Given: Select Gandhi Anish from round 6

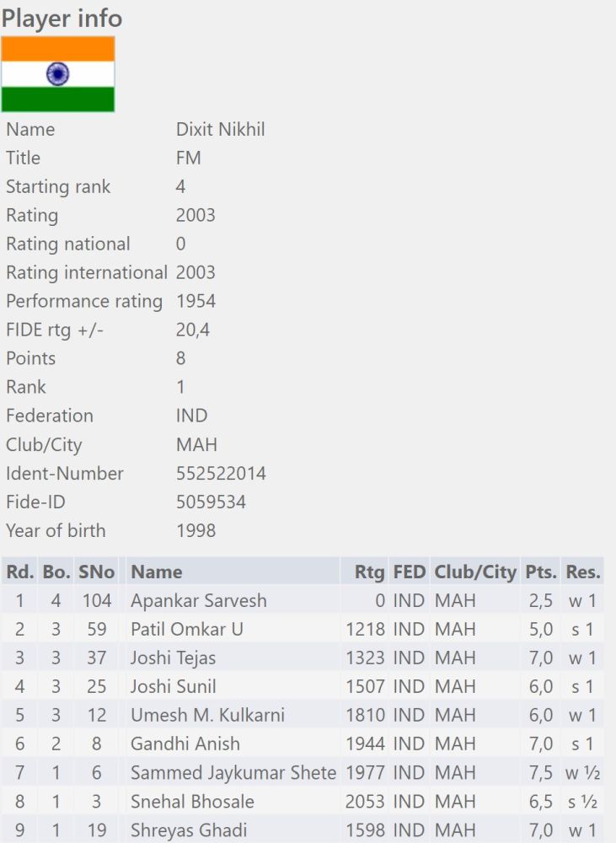Looking at the screenshot, I should [x=185, y=744].
